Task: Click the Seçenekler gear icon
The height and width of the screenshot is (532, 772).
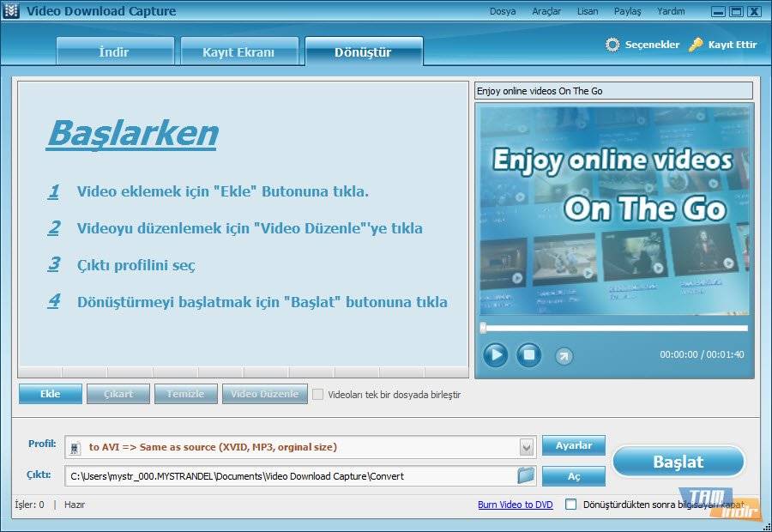Action: [612, 45]
